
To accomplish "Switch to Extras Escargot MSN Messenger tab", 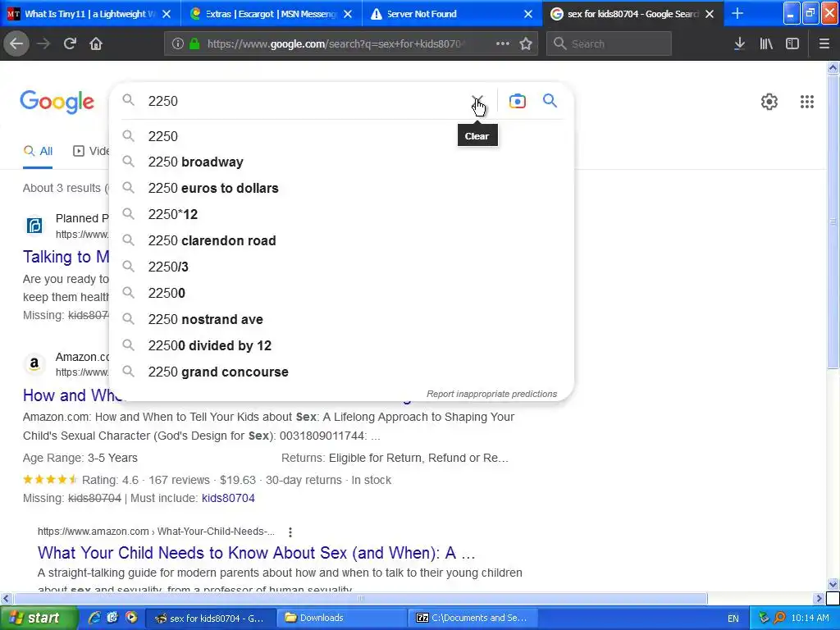I will [x=271, y=14].
